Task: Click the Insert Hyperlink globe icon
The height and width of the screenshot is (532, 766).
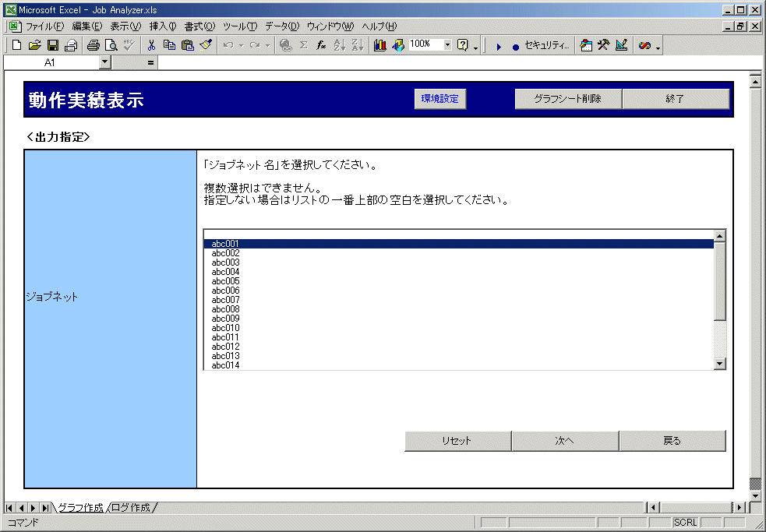Action: pos(286,45)
